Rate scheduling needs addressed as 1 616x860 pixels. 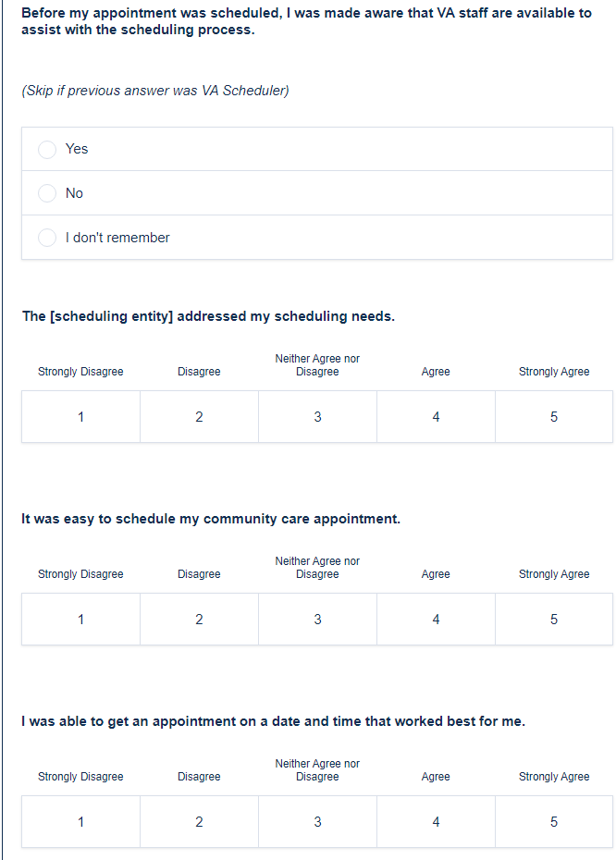[x=80, y=417]
